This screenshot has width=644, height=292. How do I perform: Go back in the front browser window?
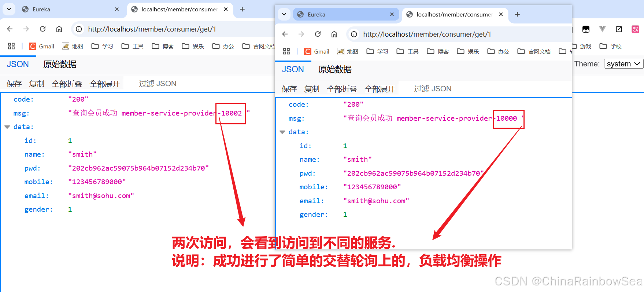(x=285, y=34)
